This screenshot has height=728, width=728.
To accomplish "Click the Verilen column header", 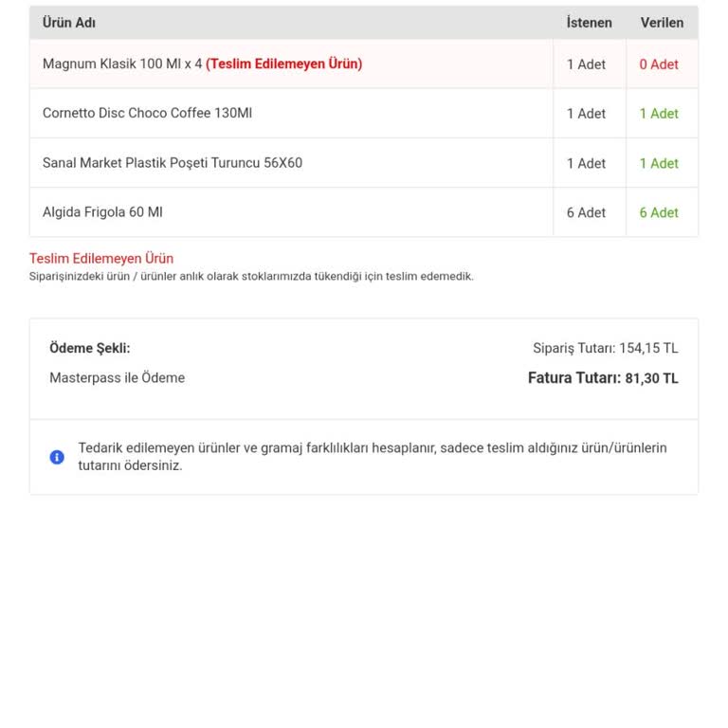I will pyautogui.click(x=662, y=23).
